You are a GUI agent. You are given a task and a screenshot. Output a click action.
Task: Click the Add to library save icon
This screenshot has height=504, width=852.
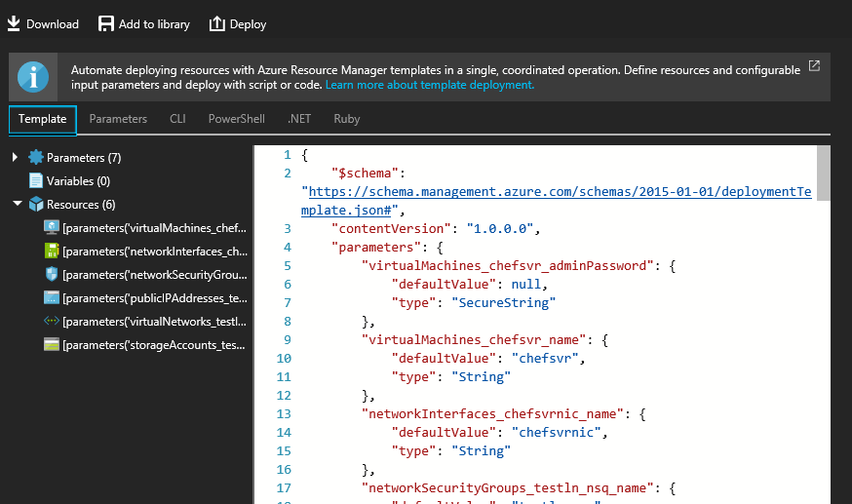106,24
